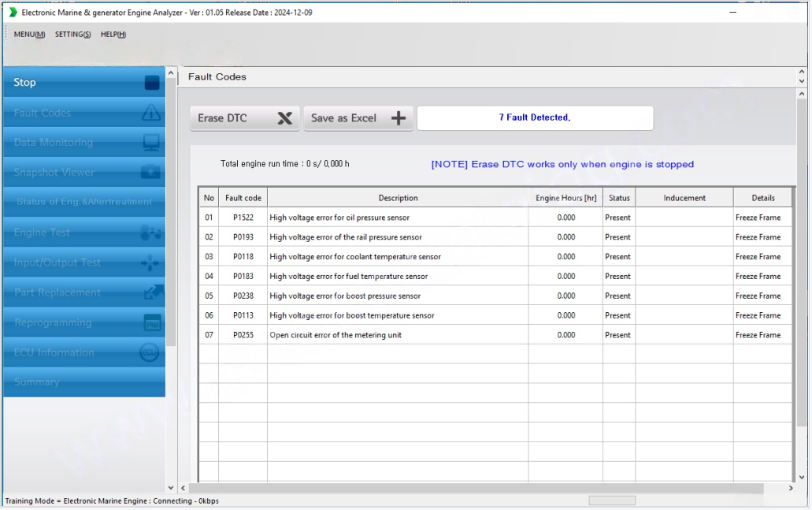Viewport: 812px width, 510px height.
Task: Open Freeze Frame for P0255 metering unit
Action: point(758,335)
